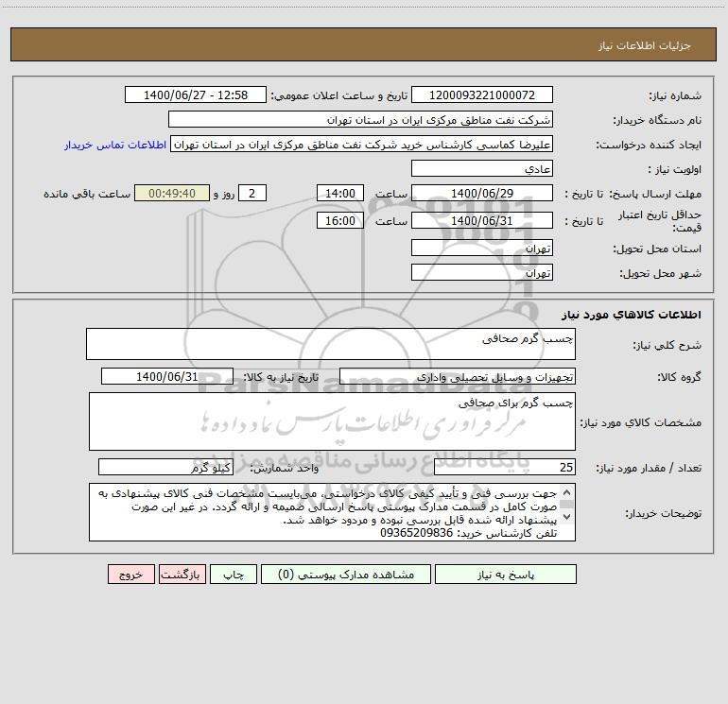This screenshot has width=728, height=704.
Task: Click the اطلاعات کالاهای مورد نیاز section heading
Action: (x=632, y=315)
